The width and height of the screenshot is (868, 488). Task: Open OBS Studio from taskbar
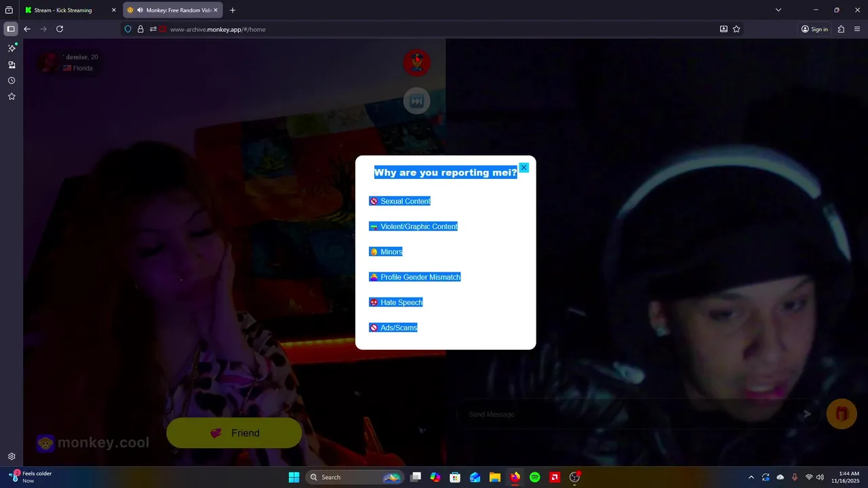(574, 477)
